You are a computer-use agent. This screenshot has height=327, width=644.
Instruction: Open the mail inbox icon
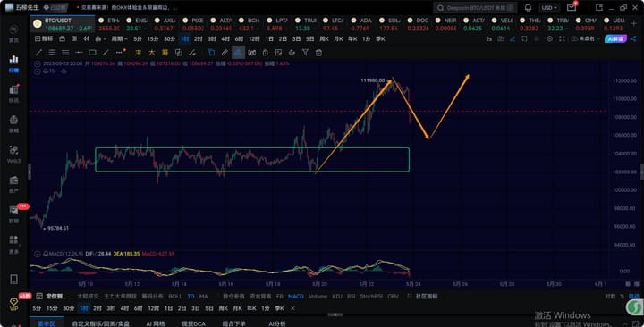[x=572, y=8]
